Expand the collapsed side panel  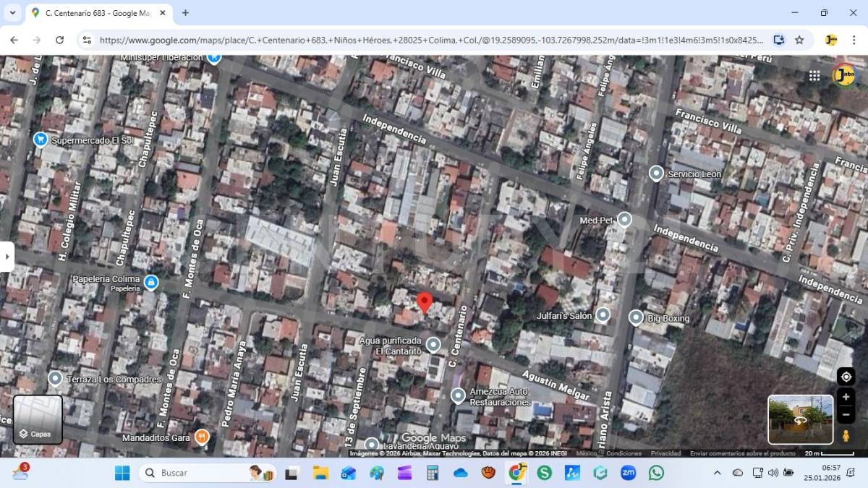click(7, 257)
